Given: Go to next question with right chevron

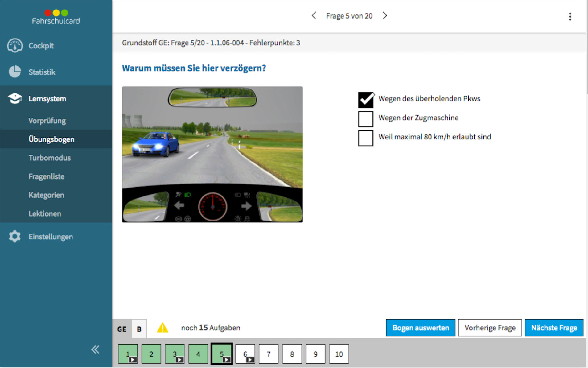Looking at the screenshot, I should pyautogui.click(x=384, y=16).
